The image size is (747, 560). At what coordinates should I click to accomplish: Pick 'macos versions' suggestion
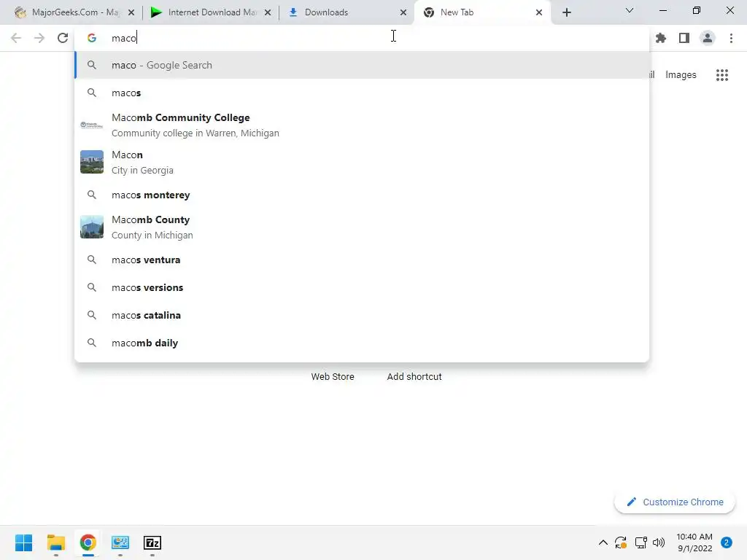[x=362, y=287]
